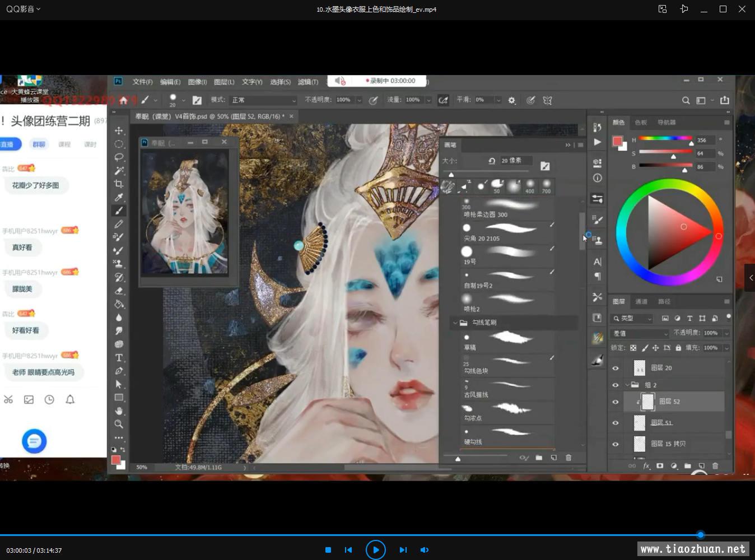755x560 pixels.
Task: Open the layer blend mode dropdown 差值
Action: (640, 333)
